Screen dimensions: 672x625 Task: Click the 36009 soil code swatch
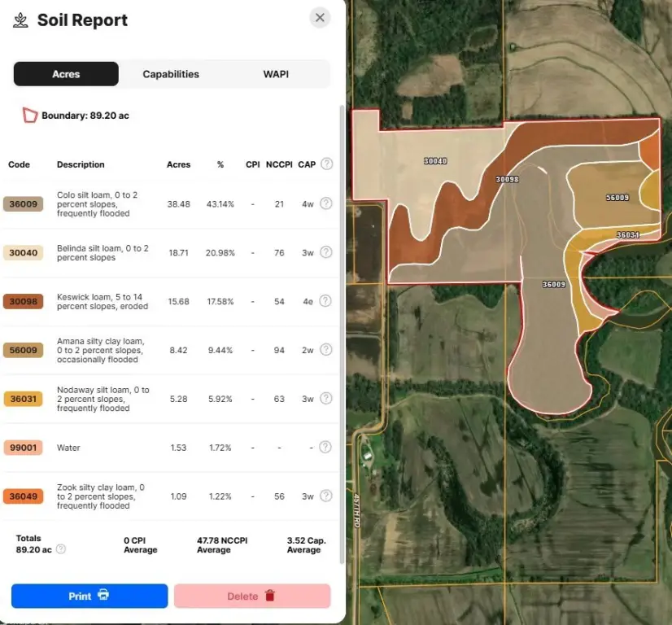point(24,204)
